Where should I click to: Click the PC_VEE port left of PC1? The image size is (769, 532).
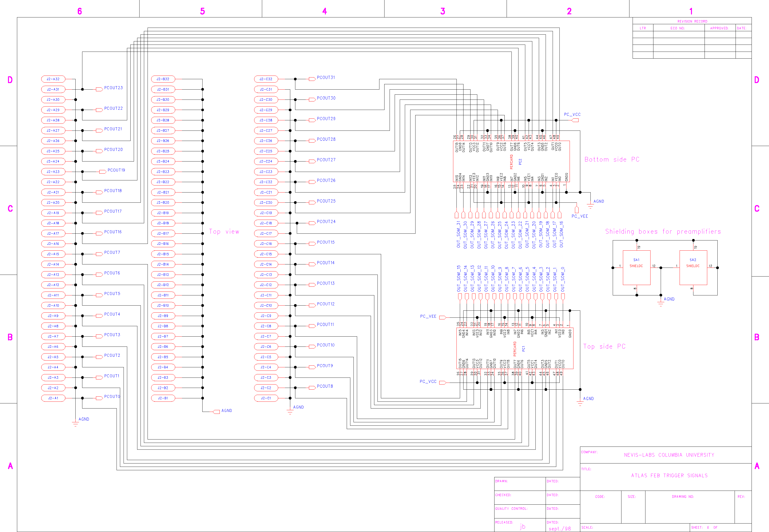click(442, 317)
